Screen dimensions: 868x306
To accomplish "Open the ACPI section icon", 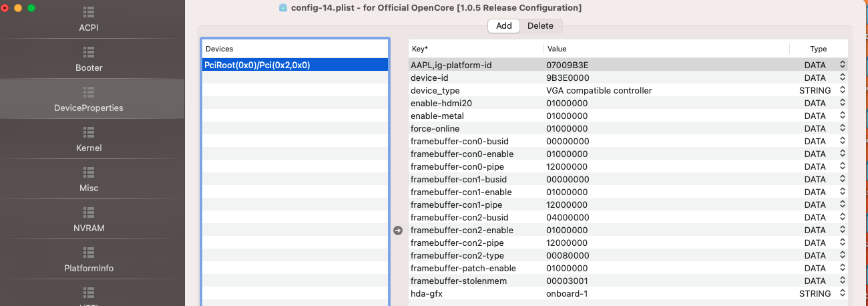I will [x=89, y=13].
